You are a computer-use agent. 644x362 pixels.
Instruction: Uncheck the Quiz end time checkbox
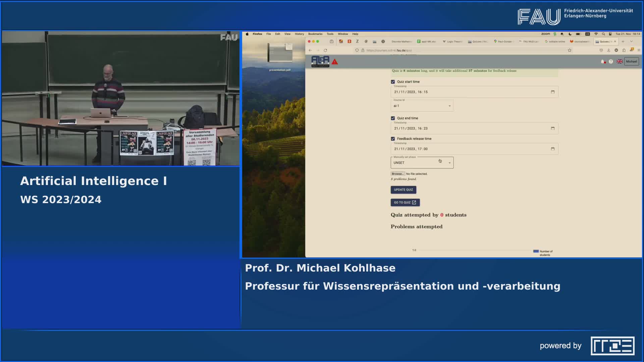(392, 118)
